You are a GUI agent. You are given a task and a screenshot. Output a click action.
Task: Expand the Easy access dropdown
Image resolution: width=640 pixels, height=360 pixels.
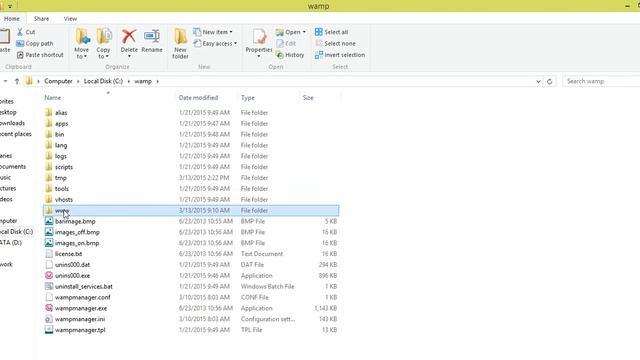tap(236, 43)
